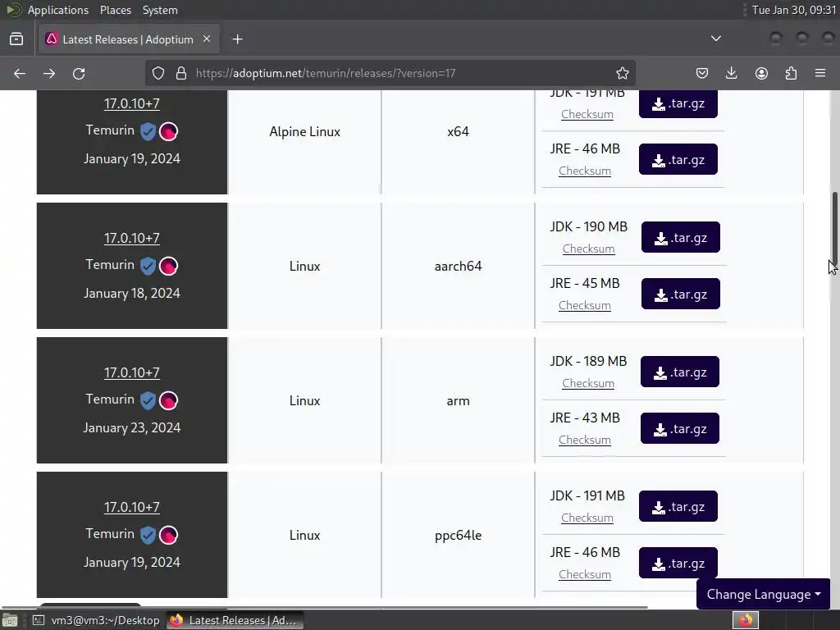Close the Latest Releases Adoptium tab
Viewport: 840px width, 630px height.
[x=207, y=39]
